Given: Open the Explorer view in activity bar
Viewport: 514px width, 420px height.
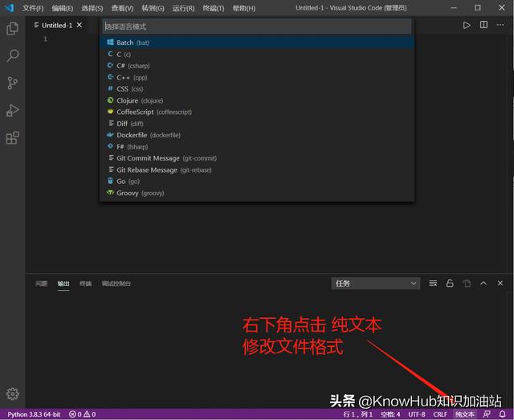Looking at the screenshot, I should [x=13, y=29].
